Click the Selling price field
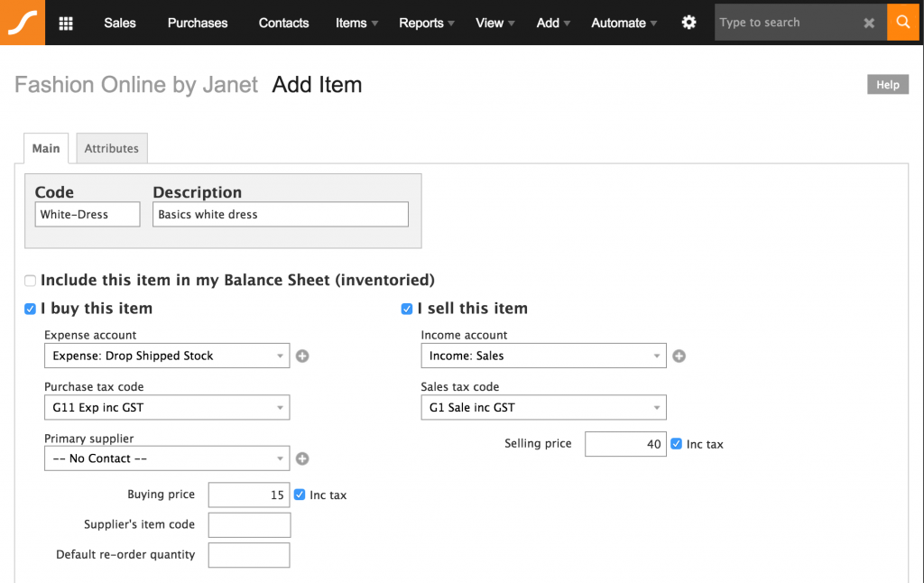 click(625, 444)
